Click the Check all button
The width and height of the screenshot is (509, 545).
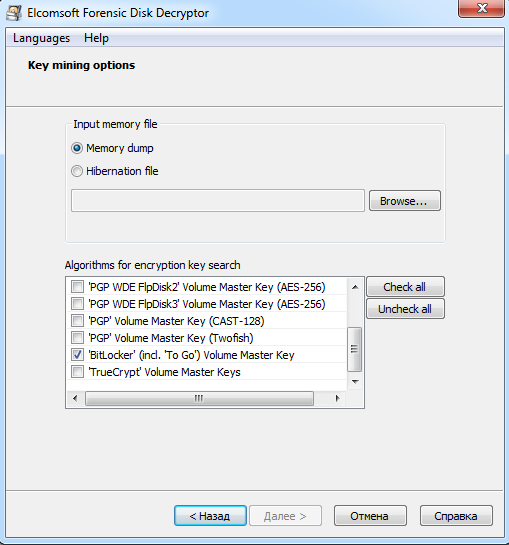click(x=405, y=287)
